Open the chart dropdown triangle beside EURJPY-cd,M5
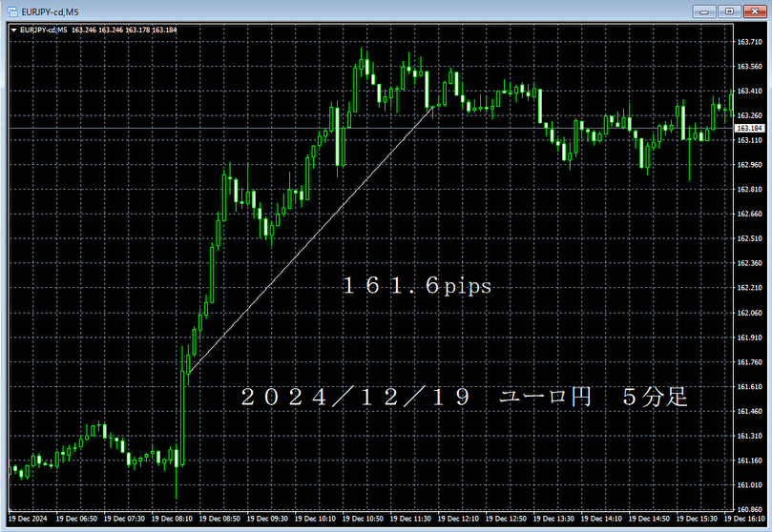772x532 pixels. pos(13,30)
